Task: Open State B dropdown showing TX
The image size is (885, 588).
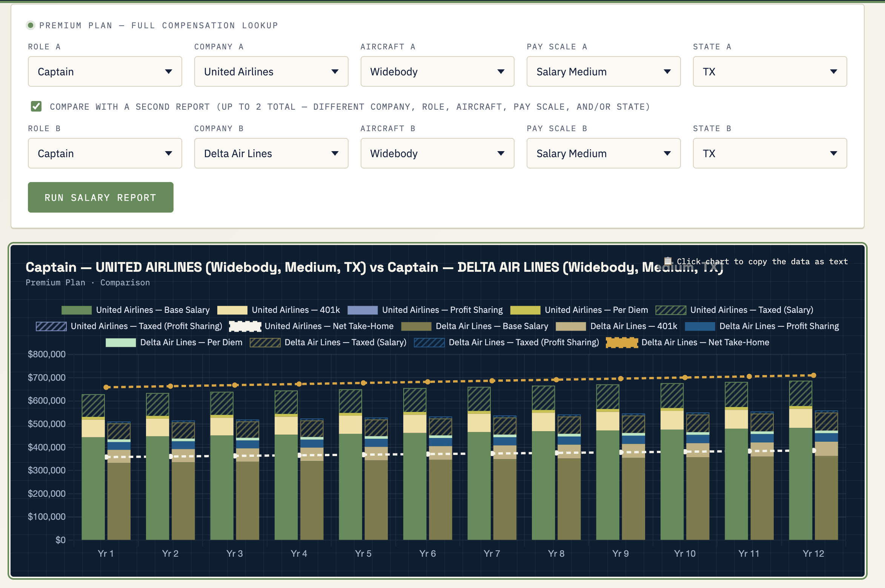Action: coord(770,153)
